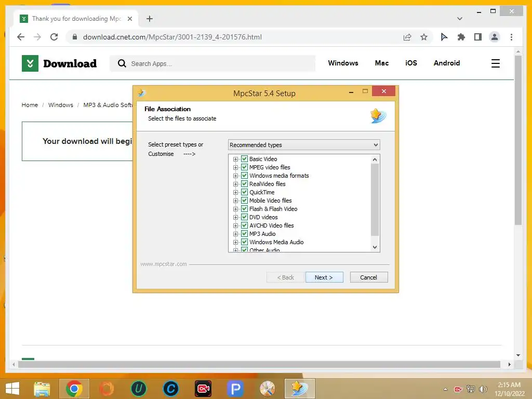532x399 pixels.
Task: Click the 'MP3 & Audio Soft' breadcrumb link
Action: tap(108, 105)
